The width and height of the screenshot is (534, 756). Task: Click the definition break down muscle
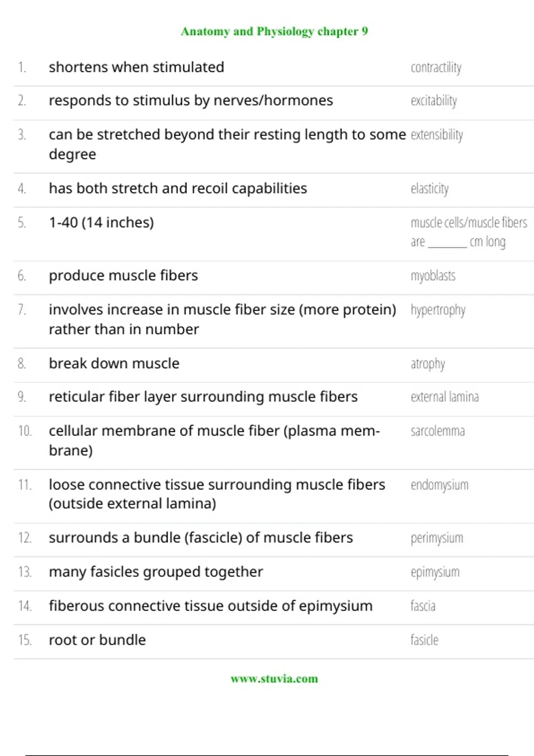(114, 363)
